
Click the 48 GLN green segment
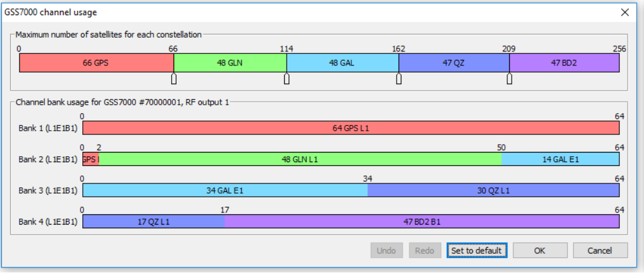[230, 64]
